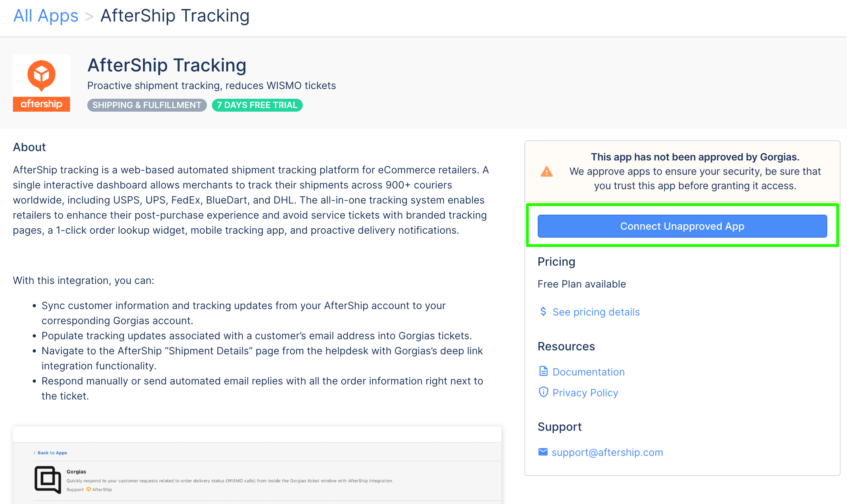The image size is (847, 504).
Task: Click the dollar sign pricing icon
Action: click(x=543, y=311)
